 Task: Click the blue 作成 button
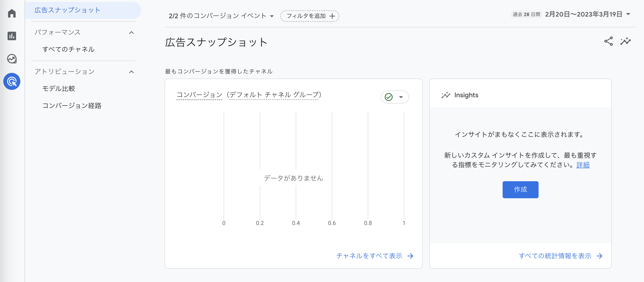pyautogui.click(x=520, y=190)
